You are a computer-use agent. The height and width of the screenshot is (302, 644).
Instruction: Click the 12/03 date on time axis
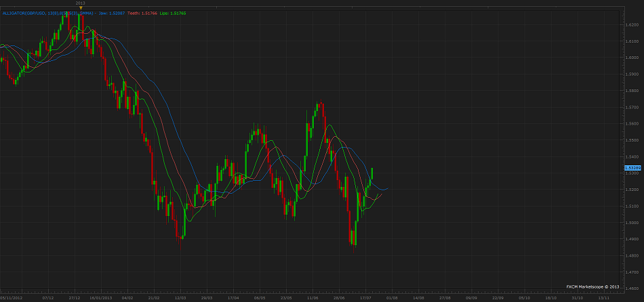[180, 297]
